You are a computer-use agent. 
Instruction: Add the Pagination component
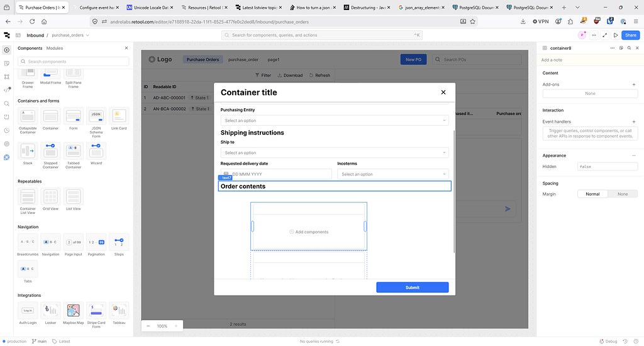[x=96, y=245]
